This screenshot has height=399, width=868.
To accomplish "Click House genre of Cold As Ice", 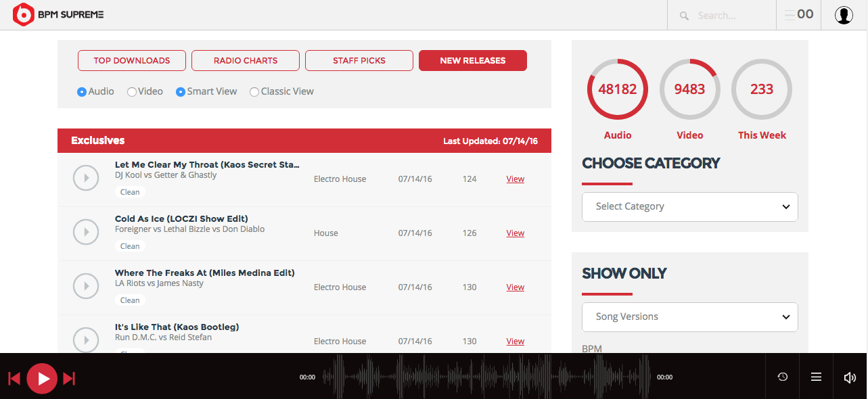I will coord(325,233).
